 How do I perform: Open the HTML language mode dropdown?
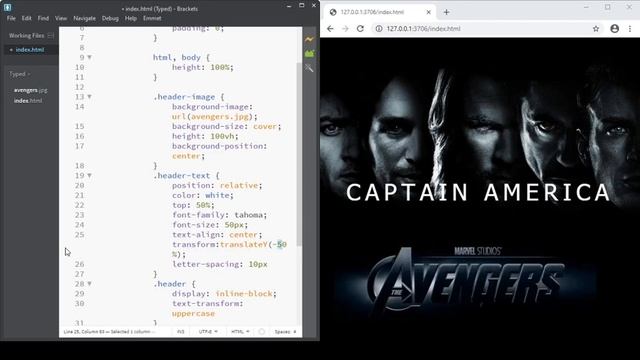point(240,332)
